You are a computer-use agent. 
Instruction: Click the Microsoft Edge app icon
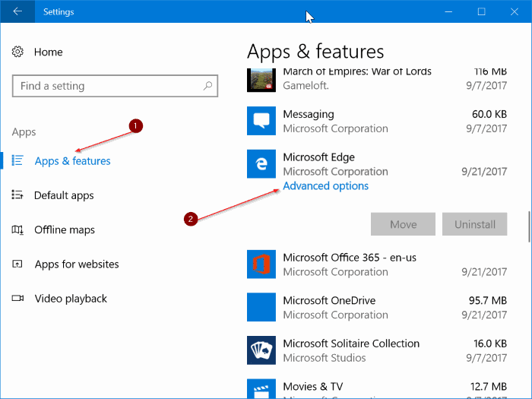click(x=261, y=164)
